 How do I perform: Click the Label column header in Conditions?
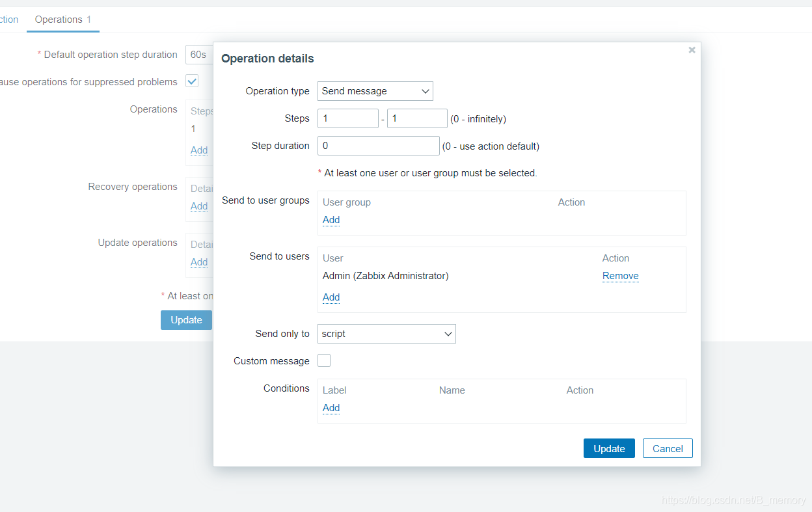coord(334,390)
